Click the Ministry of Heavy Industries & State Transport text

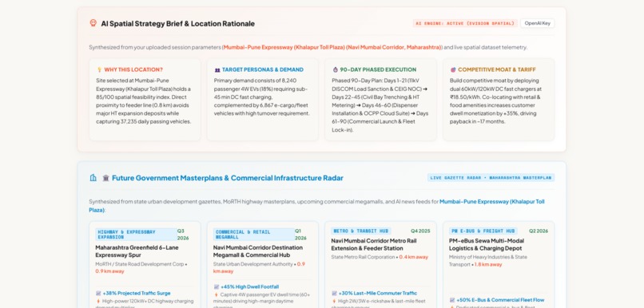tap(488, 260)
